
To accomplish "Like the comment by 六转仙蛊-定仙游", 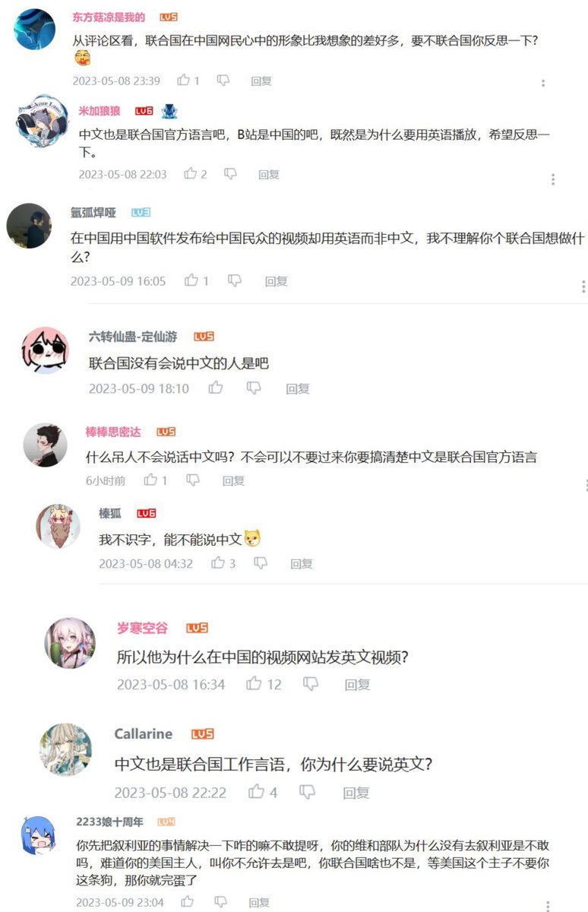I will (x=216, y=388).
